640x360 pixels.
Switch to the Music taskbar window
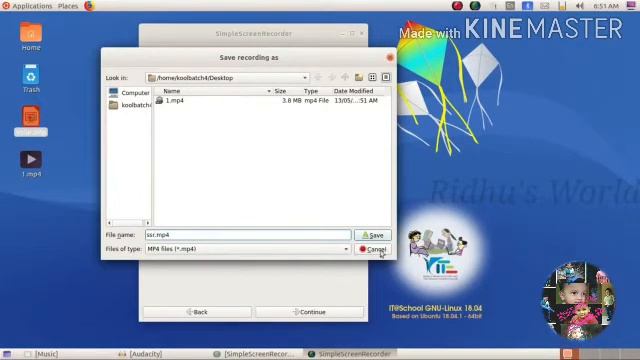(41, 354)
